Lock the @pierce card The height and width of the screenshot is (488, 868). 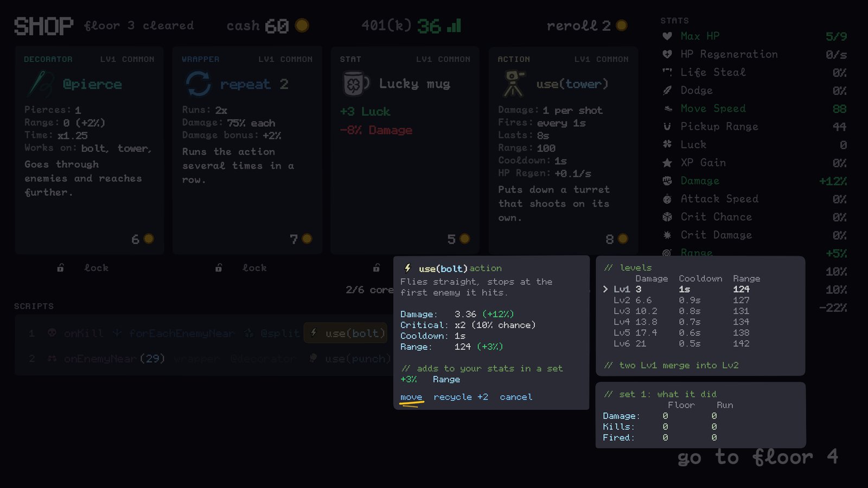(84, 268)
